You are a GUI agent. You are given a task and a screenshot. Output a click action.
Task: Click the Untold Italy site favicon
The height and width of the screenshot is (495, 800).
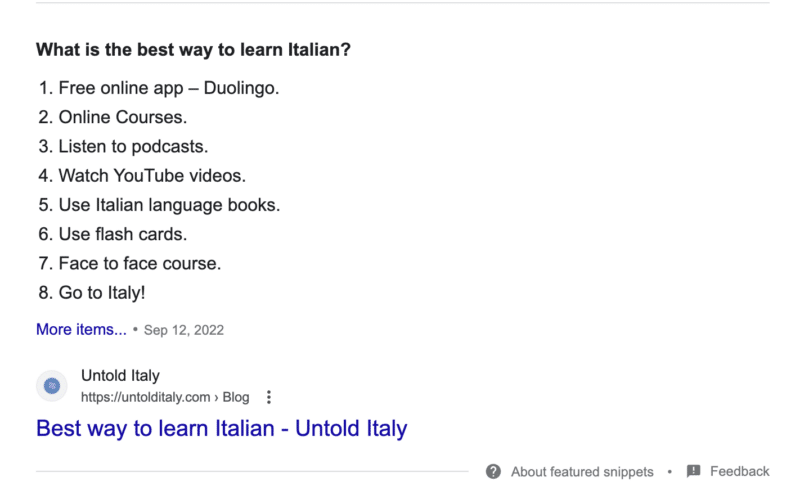[52, 386]
